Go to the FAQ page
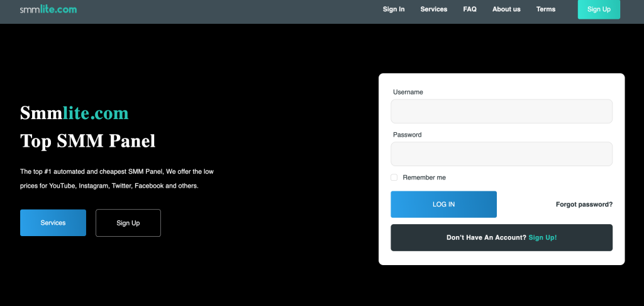Image resolution: width=644 pixels, height=306 pixels. coord(470,9)
